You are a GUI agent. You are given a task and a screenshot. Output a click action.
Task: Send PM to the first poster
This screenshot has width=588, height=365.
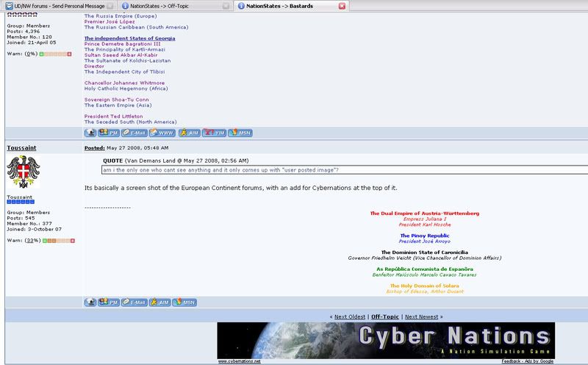[110, 132]
